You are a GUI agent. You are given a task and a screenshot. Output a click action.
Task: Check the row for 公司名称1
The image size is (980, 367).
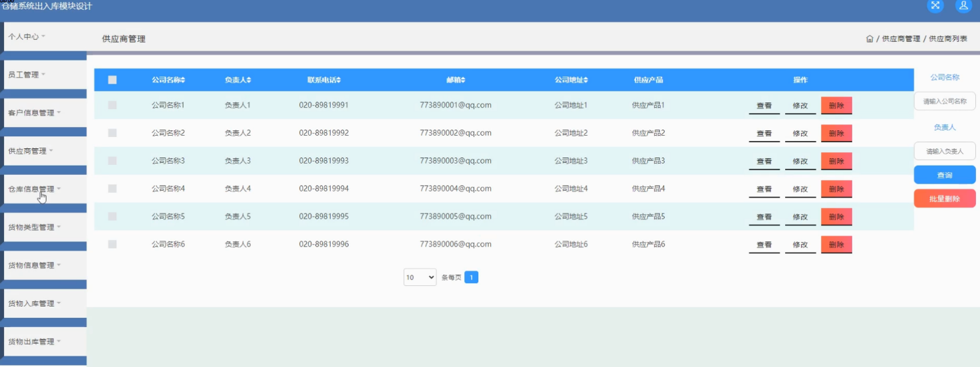click(x=112, y=105)
